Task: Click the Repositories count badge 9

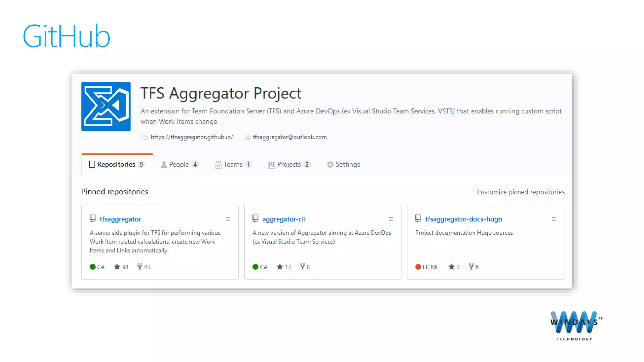Action: [141, 164]
